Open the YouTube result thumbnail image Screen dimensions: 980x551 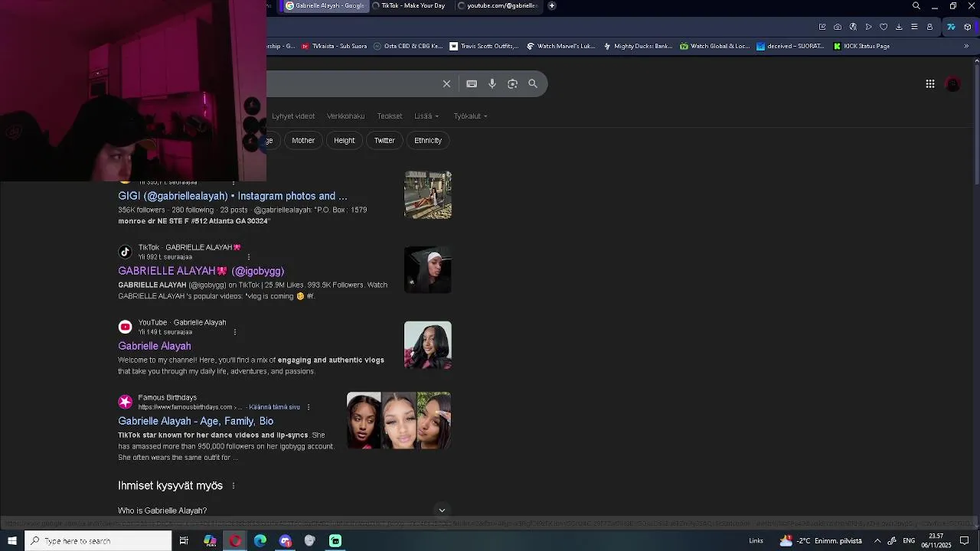coord(428,344)
